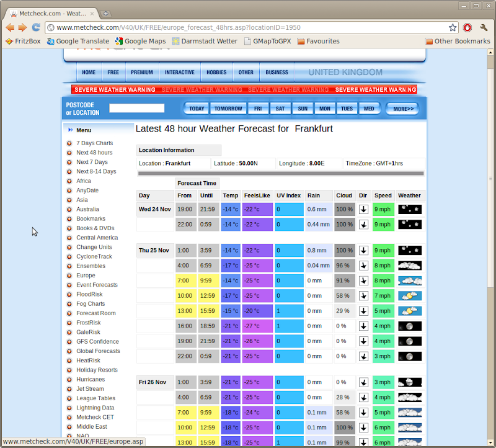Image resolution: width=496 pixels, height=448 pixels.
Task: Click the purple FeelsLike -27 °c cell
Action: (x=257, y=326)
